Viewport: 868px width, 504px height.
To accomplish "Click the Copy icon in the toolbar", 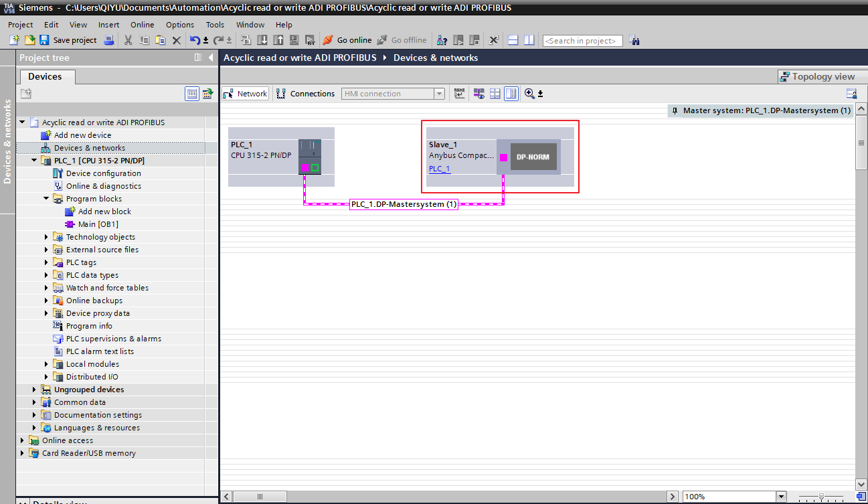I will pyautogui.click(x=144, y=40).
